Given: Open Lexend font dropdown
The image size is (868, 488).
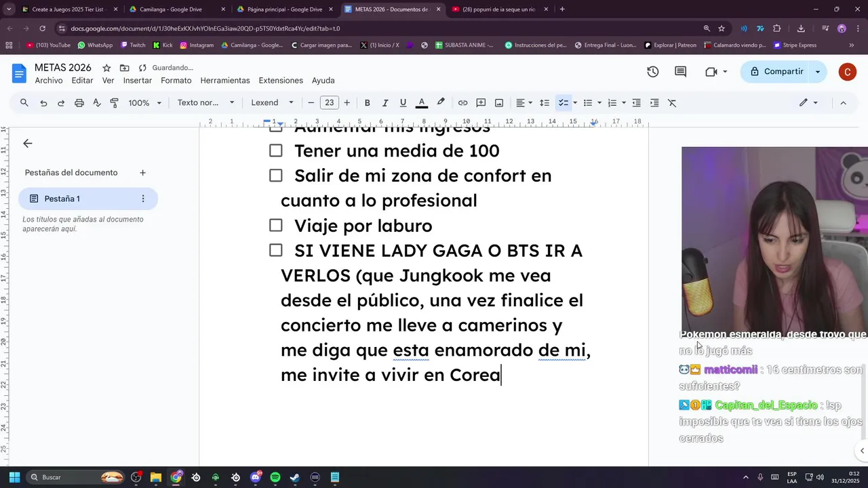Looking at the screenshot, I should [x=272, y=103].
